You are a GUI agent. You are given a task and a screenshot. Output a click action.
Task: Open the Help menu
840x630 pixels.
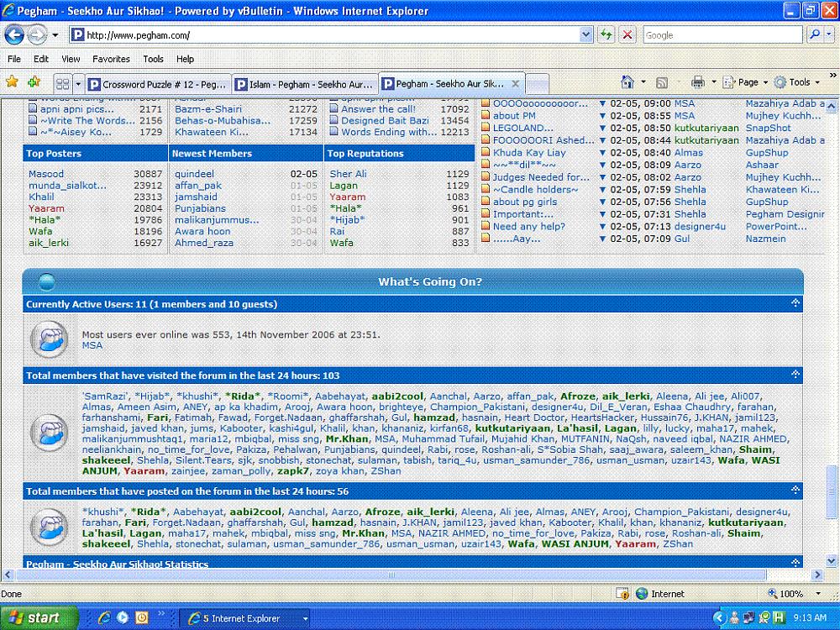[186, 59]
